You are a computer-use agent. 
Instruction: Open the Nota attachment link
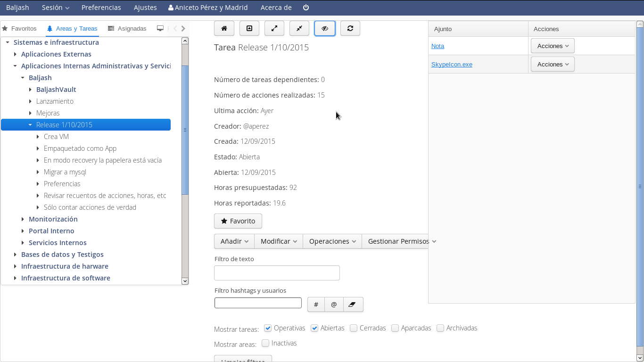(438, 46)
